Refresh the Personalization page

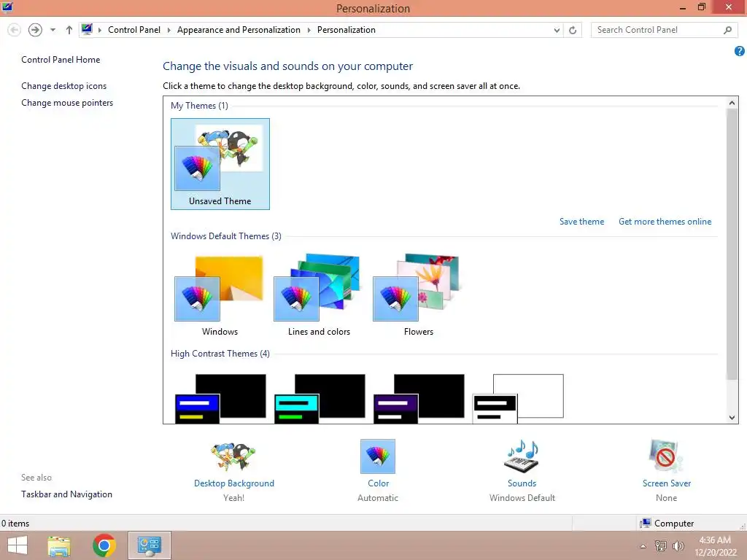tap(573, 30)
